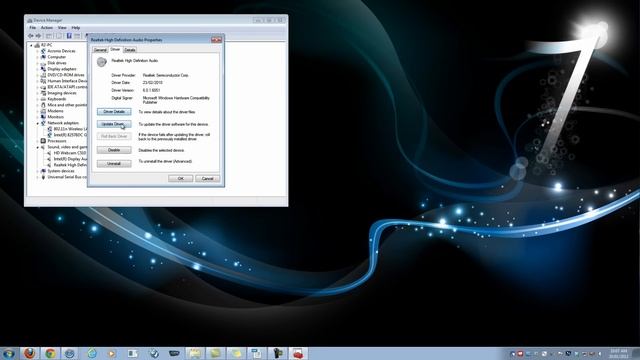This screenshot has height=360, width=640.
Task: Expand the Processors category arrow
Action: tap(37, 141)
